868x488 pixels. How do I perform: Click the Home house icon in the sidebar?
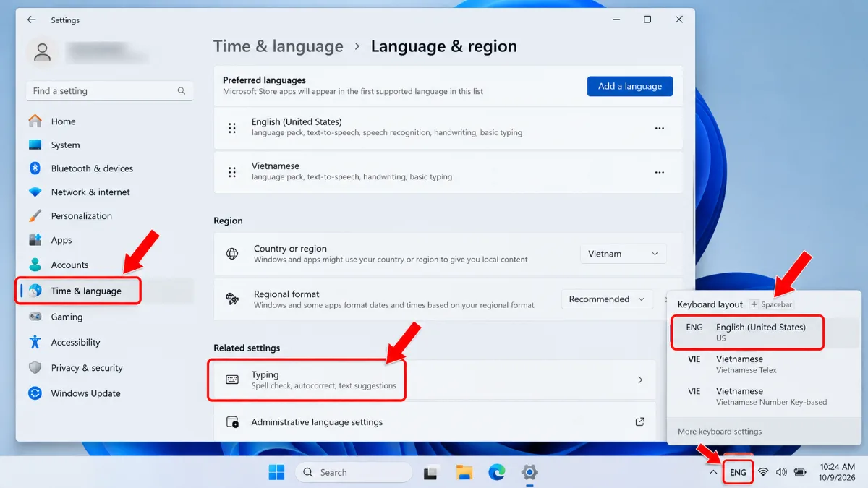coord(35,121)
